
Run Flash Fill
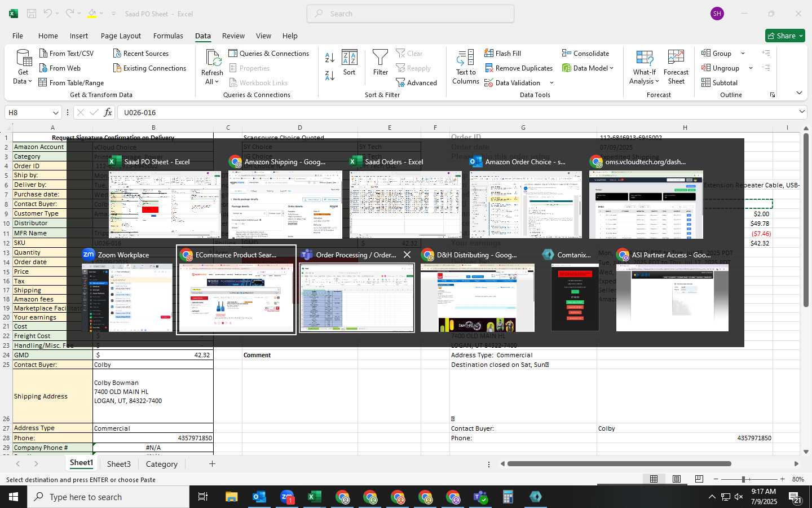coord(502,53)
